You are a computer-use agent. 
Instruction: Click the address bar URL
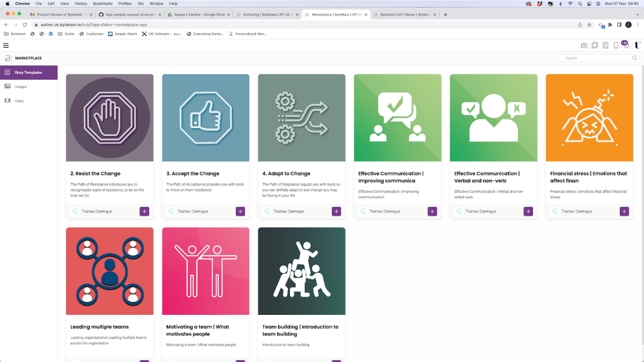tap(94, 25)
